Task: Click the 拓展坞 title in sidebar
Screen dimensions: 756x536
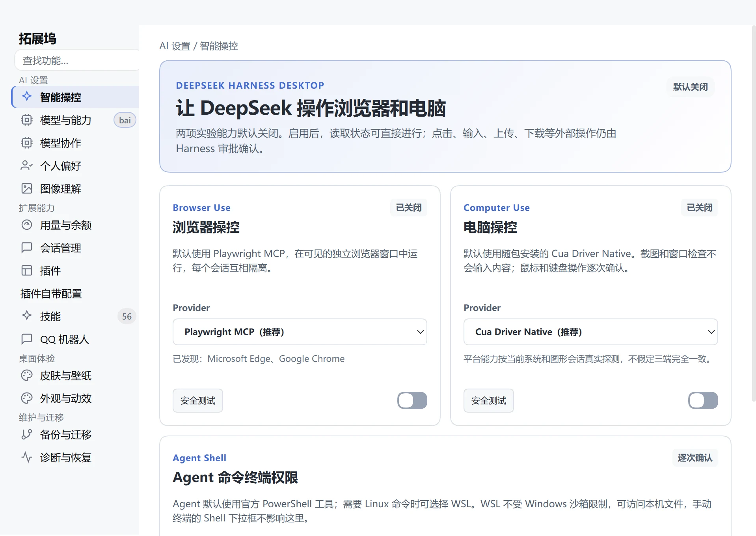Action: click(37, 39)
